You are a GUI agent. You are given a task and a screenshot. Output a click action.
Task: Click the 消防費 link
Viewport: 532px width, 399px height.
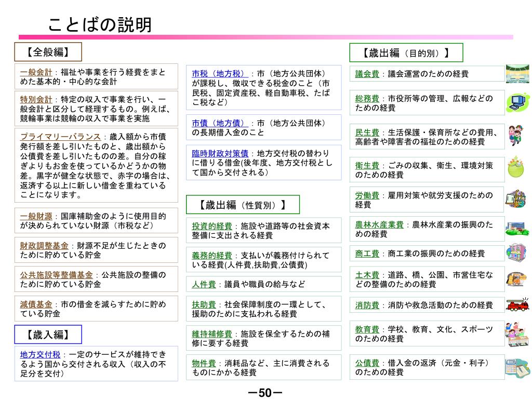367,305
